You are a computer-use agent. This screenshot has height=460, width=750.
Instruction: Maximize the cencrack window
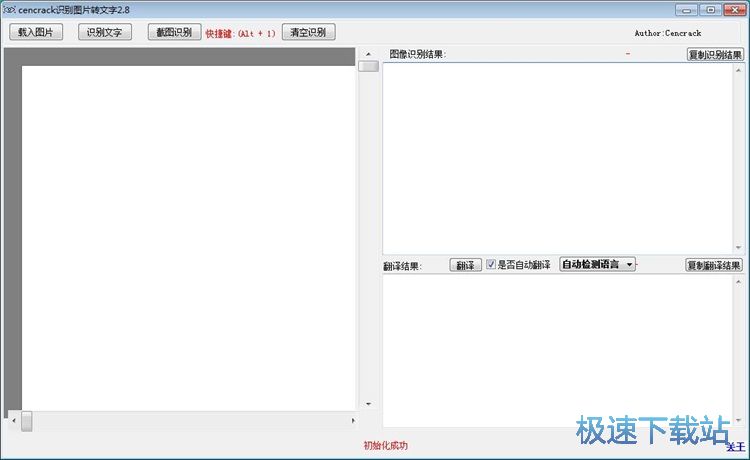click(x=710, y=10)
